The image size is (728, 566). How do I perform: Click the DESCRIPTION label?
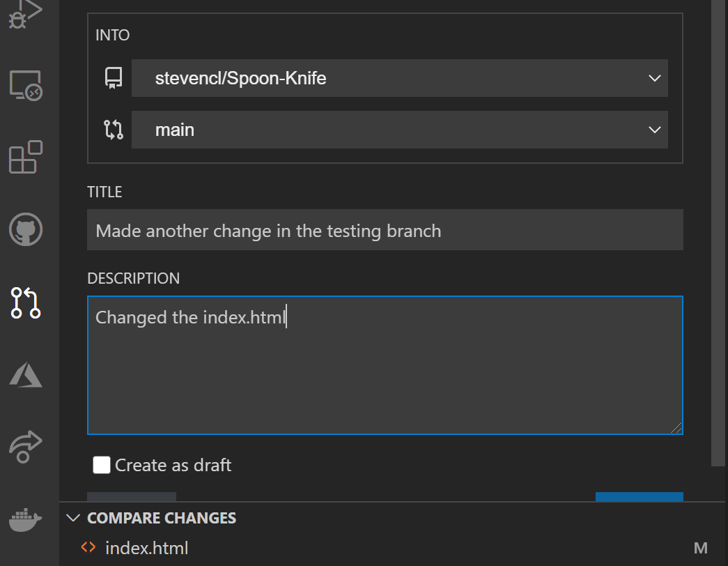point(133,278)
